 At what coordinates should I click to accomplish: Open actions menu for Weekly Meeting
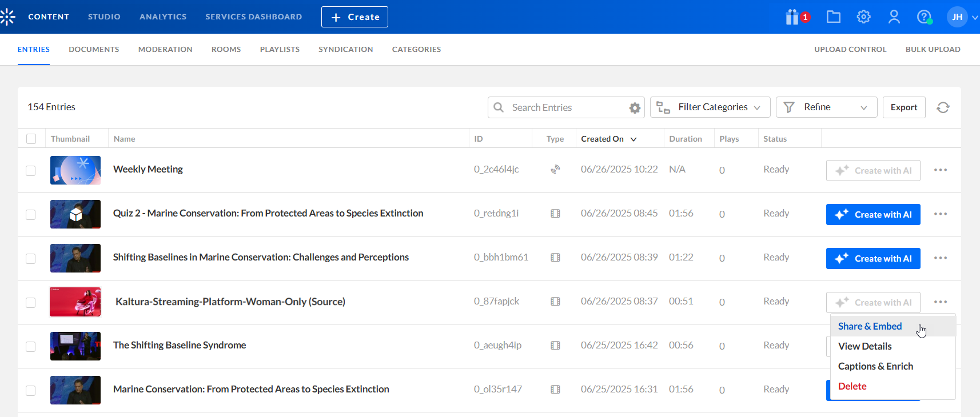tap(940, 170)
